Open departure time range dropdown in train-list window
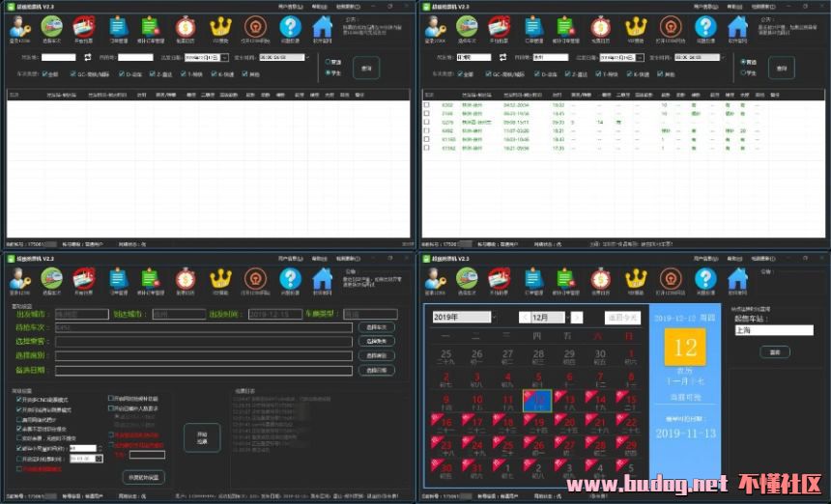This screenshot has width=831, height=504. point(722,57)
